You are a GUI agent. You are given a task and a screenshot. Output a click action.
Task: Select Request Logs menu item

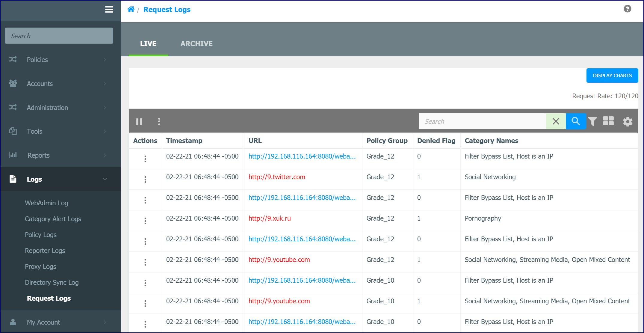[x=49, y=298]
